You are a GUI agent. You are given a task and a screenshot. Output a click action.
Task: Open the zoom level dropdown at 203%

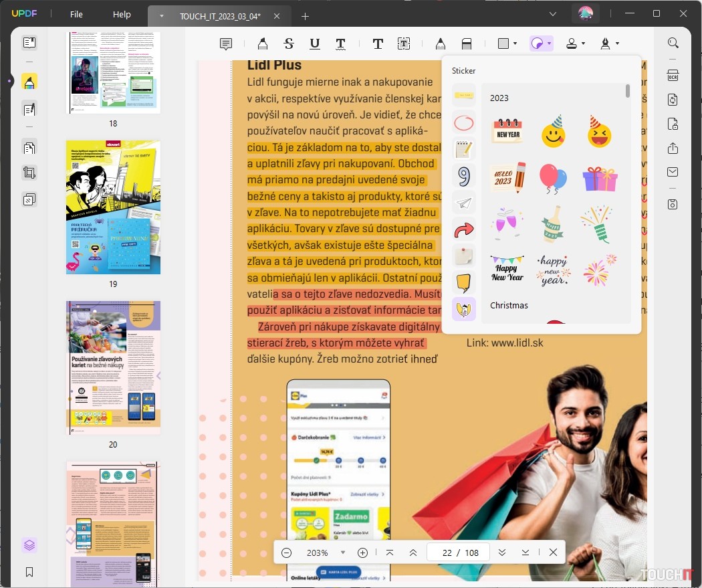point(343,553)
